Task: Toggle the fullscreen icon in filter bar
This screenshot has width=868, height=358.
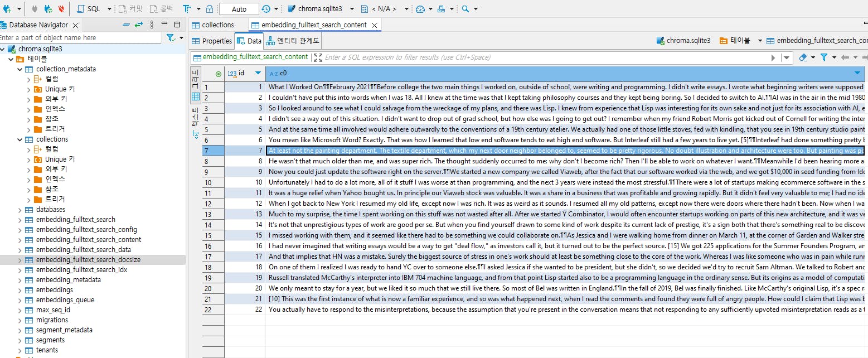Action: pyautogui.click(x=318, y=57)
